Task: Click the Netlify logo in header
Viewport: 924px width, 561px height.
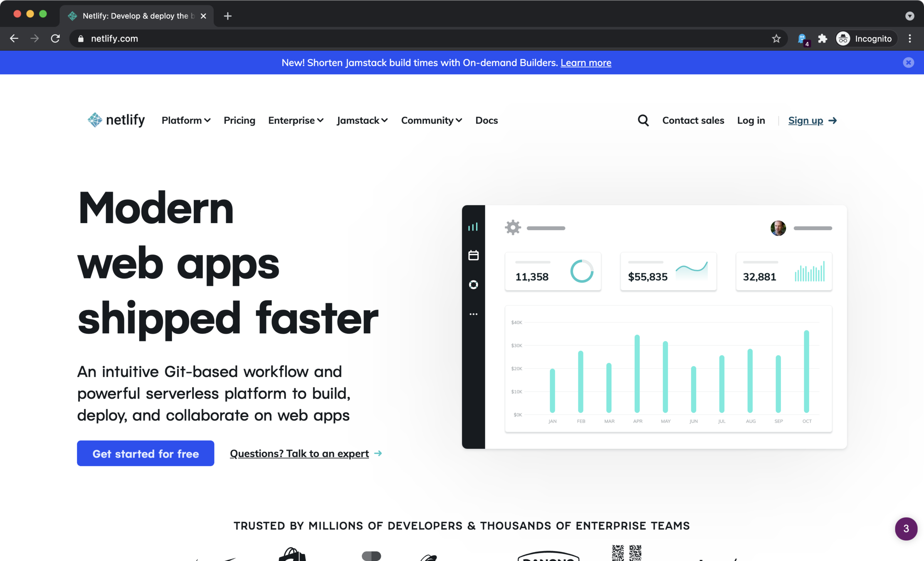Action: (x=116, y=120)
